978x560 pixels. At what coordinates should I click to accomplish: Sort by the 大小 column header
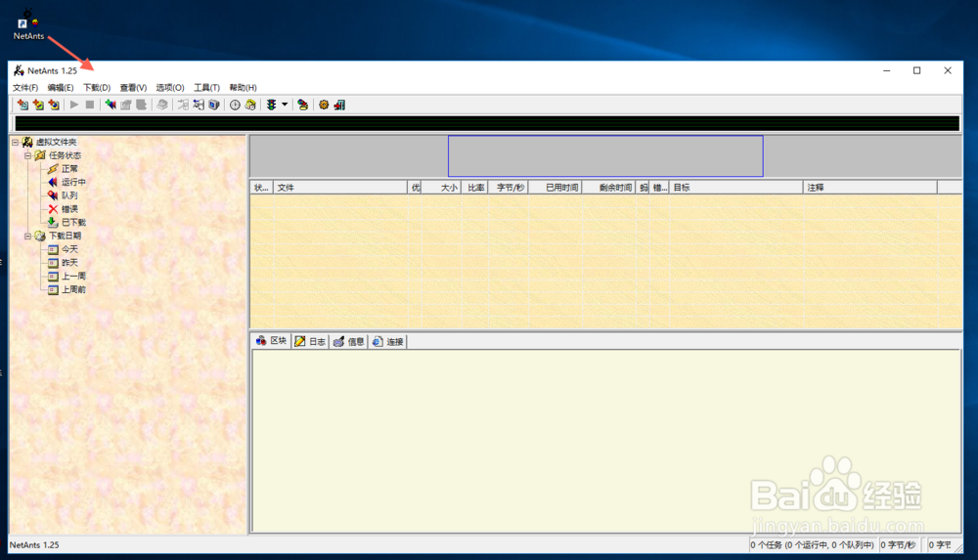tap(441, 187)
